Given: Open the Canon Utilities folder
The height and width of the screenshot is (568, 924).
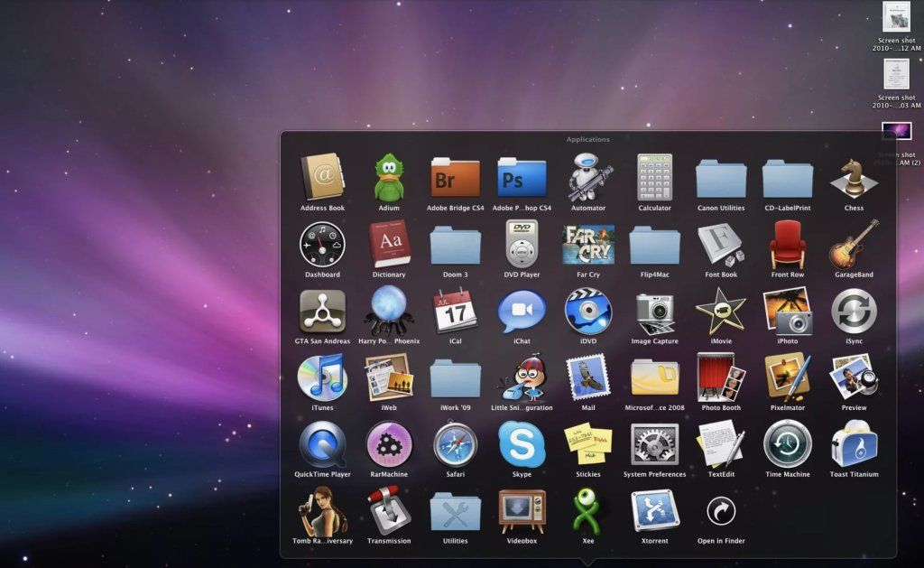Looking at the screenshot, I should tap(721, 178).
